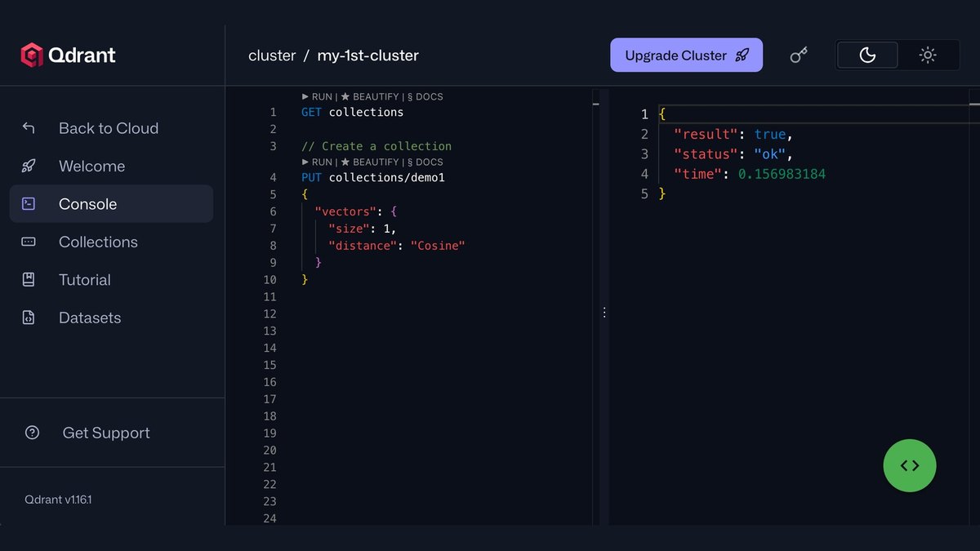The width and height of the screenshot is (980, 551).
Task: Click Back to Cloud link
Action: click(x=111, y=128)
